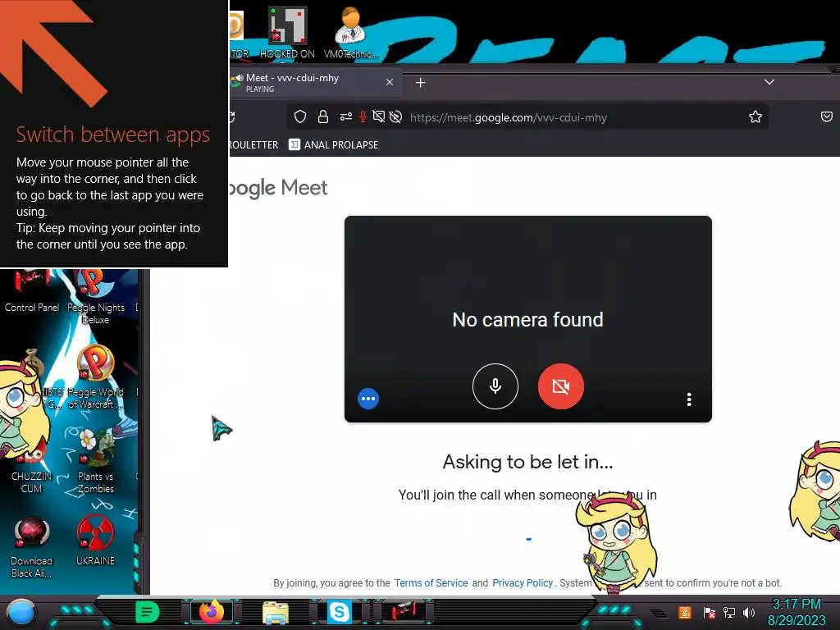Screen dimensions: 840x630
Task: Open Skype from the taskbar
Action: pyautogui.click(x=339, y=612)
